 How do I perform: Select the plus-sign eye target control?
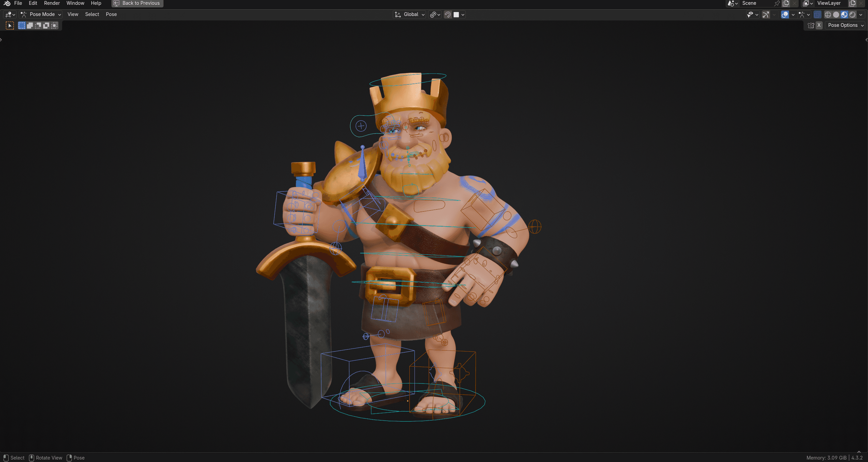click(361, 126)
